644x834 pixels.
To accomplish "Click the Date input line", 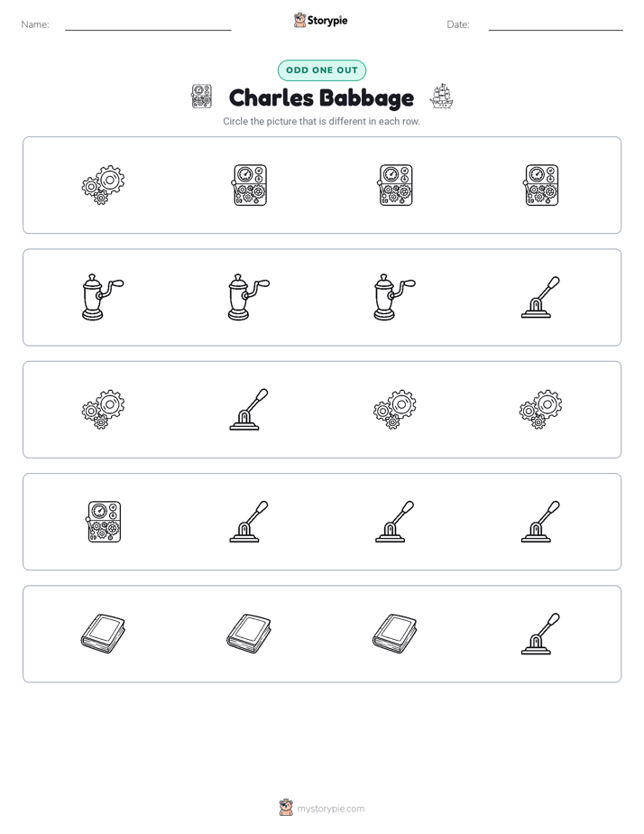I will 556,25.
